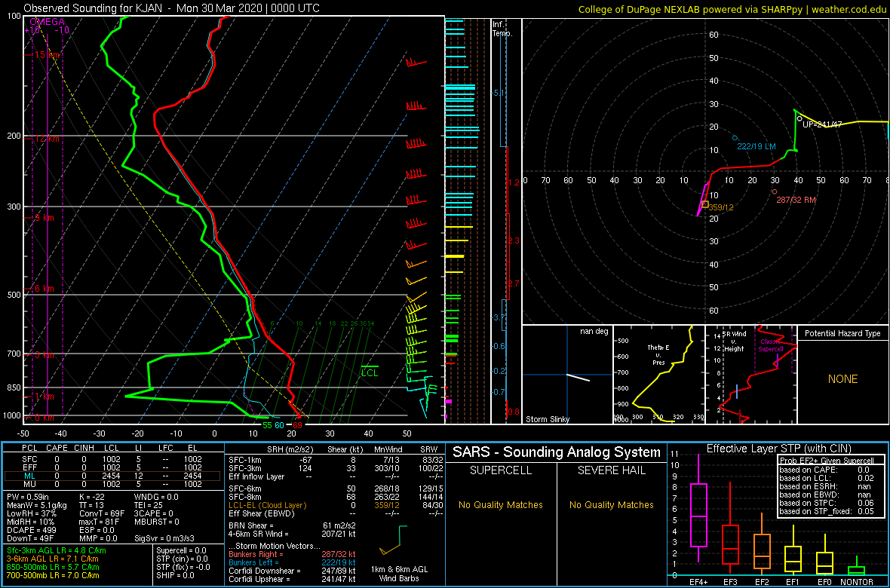The image size is (890, 588).
Task: Click the CAPE column header
Action: pyautogui.click(x=57, y=449)
